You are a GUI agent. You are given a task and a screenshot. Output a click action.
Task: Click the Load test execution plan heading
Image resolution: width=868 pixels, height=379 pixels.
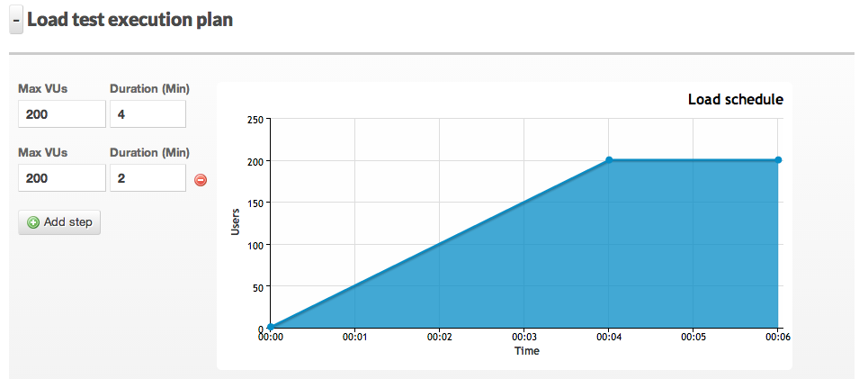(130, 20)
